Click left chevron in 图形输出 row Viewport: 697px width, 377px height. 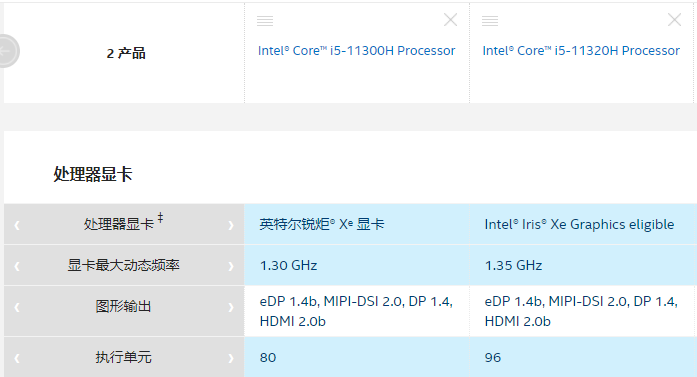point(17,307)
